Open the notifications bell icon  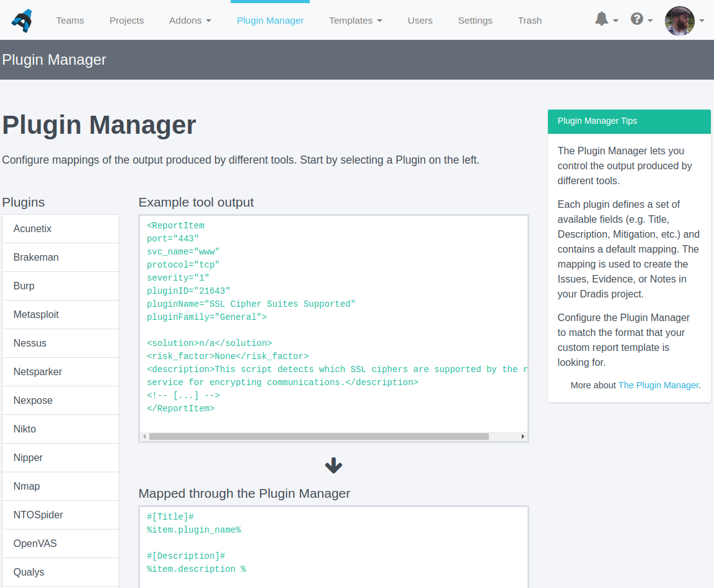[x=601, y=19]
